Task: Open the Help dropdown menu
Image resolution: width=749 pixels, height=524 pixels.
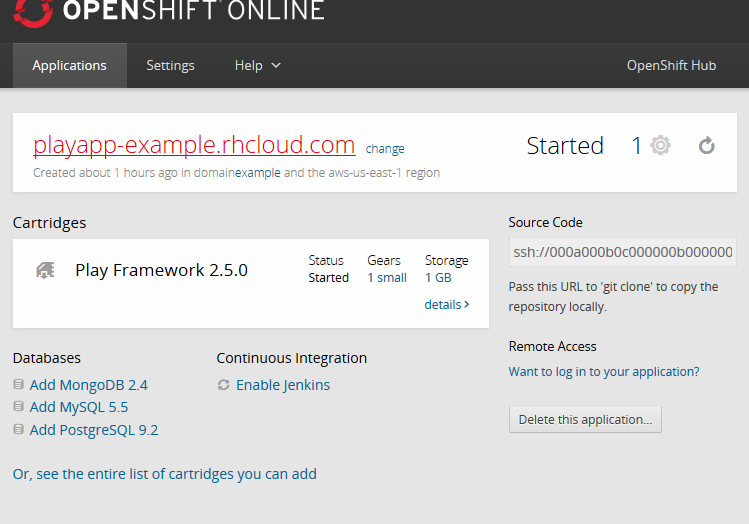Action: coord(257,65)
